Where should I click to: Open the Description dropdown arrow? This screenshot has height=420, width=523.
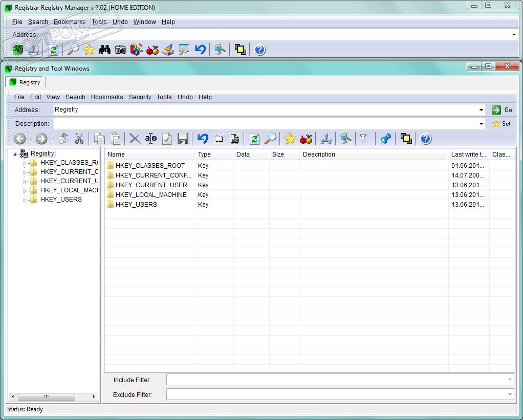coord(481,124)
